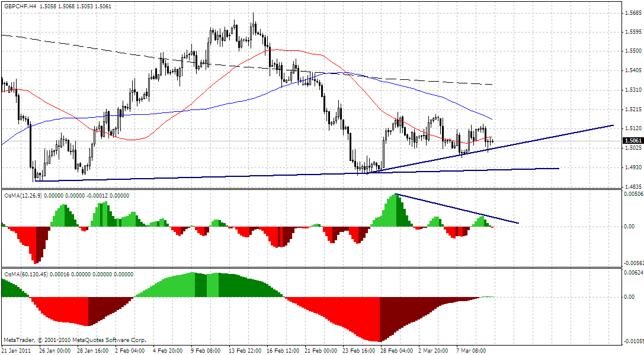644x355 pixels.
Task: Click the 2 Mar 20:00 time label
Action: (434, 351)
